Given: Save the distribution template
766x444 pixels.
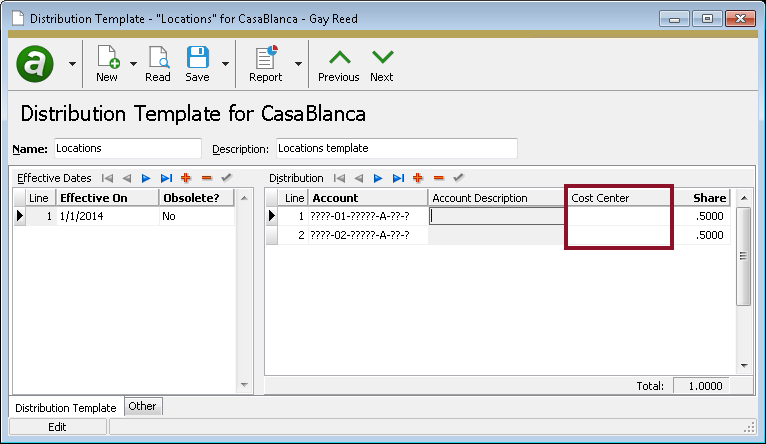Looking at the screenshot, I should (197, 64).
